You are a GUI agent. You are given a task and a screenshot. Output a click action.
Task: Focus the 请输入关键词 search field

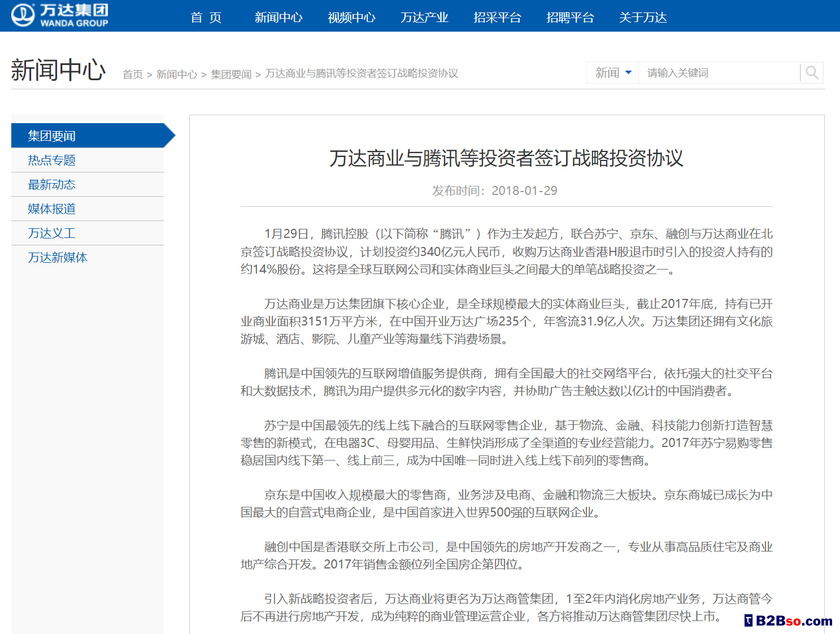719,73
